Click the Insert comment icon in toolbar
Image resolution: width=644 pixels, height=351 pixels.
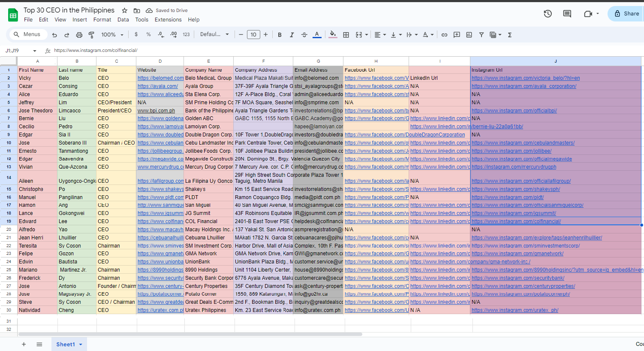pos(457,35)
